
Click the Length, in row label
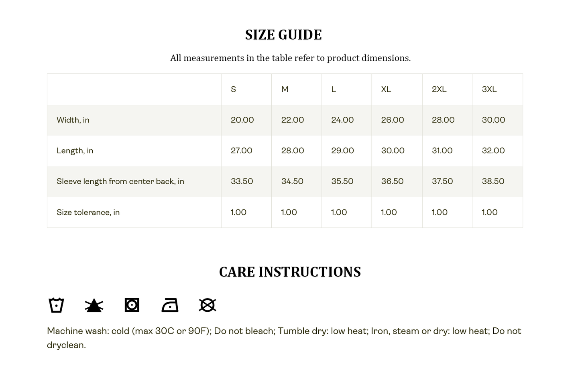[75, 151]
